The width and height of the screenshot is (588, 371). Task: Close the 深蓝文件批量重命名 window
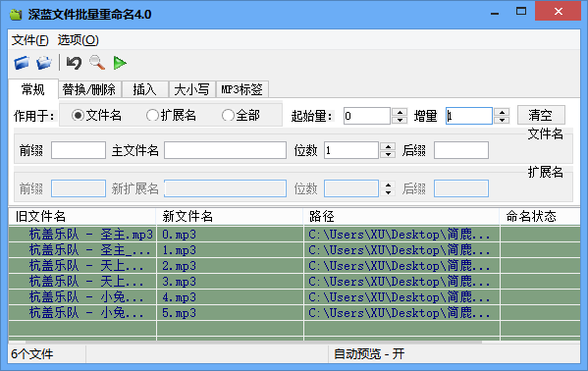coord(558,12)
